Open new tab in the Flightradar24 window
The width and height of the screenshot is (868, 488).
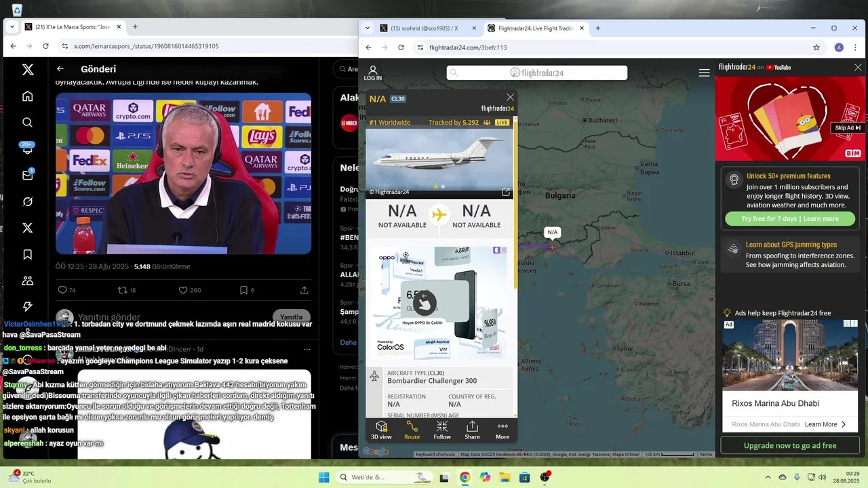pos(598,28)
